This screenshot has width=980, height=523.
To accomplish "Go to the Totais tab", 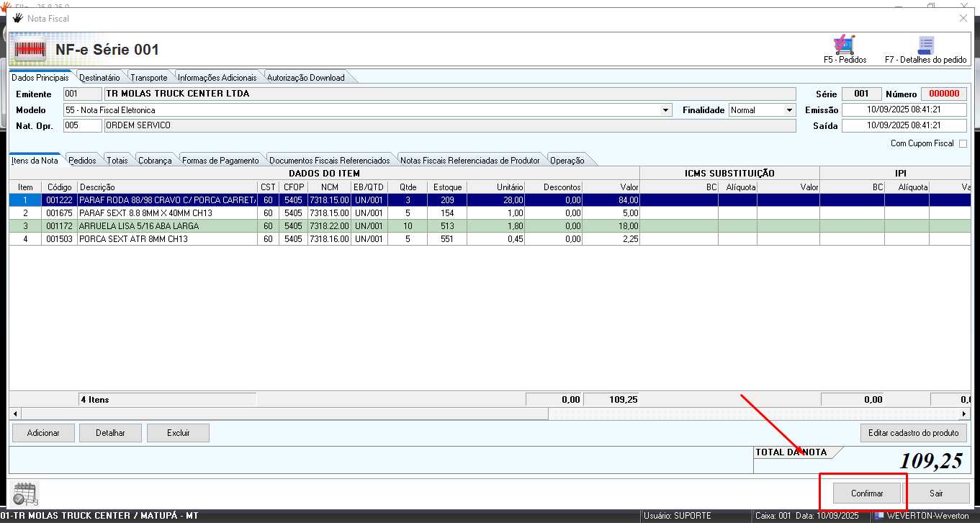I will click(117, 161).
